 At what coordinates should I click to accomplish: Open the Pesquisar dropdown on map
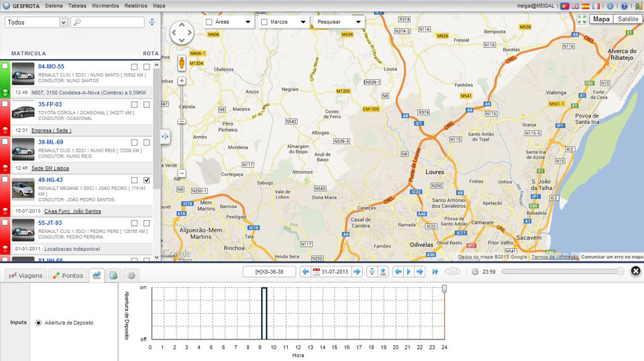pos(339,21)
